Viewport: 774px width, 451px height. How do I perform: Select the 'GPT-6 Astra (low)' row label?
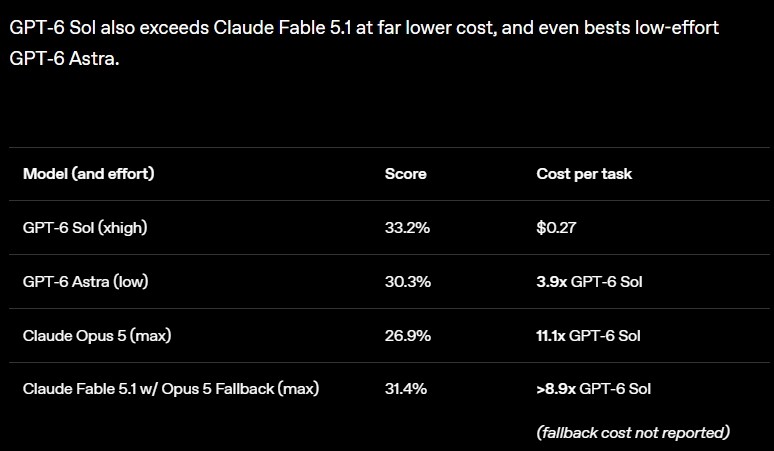tap(85, 282)
